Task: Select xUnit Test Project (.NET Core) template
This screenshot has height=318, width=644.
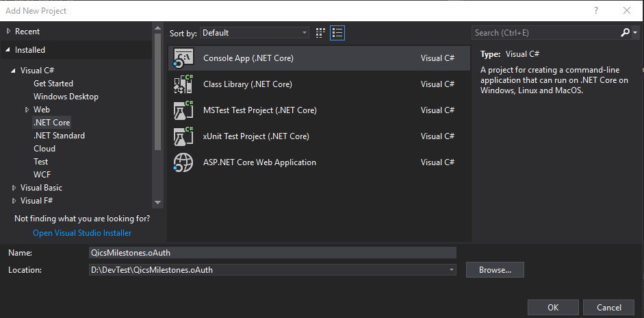Action: pos(319,136)
